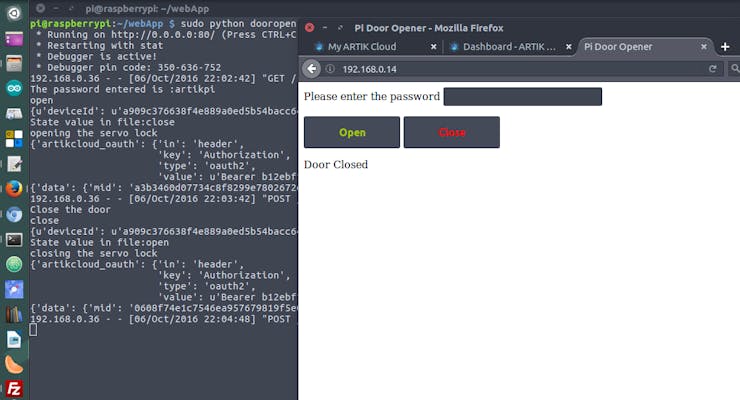Launch the Arduino IDE from the dock
The image size is (740, 400).
14,88
